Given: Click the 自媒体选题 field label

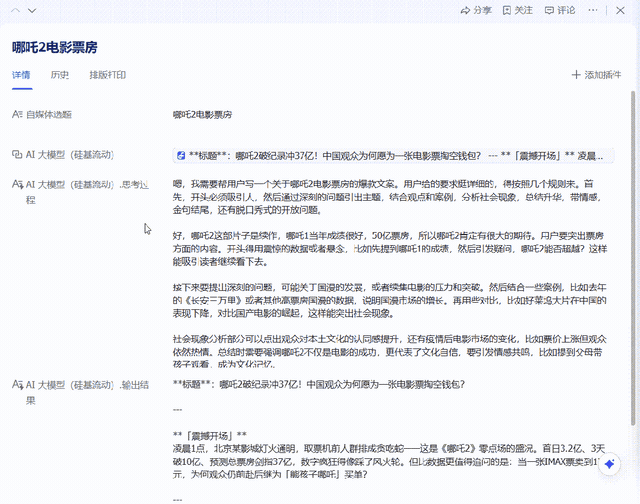Looking at the screenshot, I should (x=49, y=115).
